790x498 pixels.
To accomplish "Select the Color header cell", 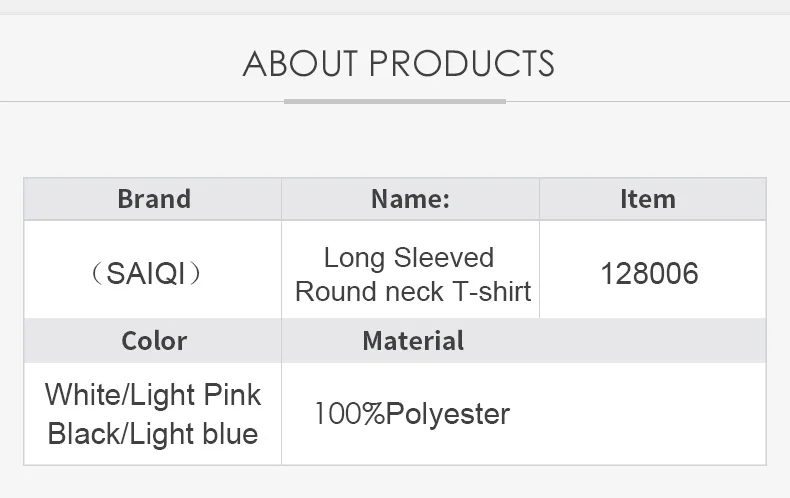I will point(153,341).
